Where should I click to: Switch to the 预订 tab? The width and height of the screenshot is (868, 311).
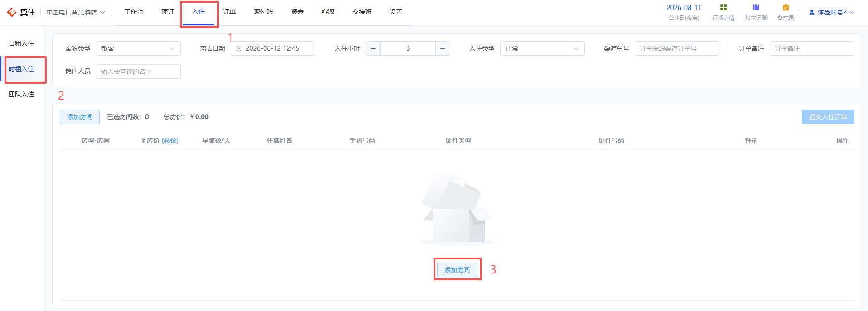coord(168,12)
